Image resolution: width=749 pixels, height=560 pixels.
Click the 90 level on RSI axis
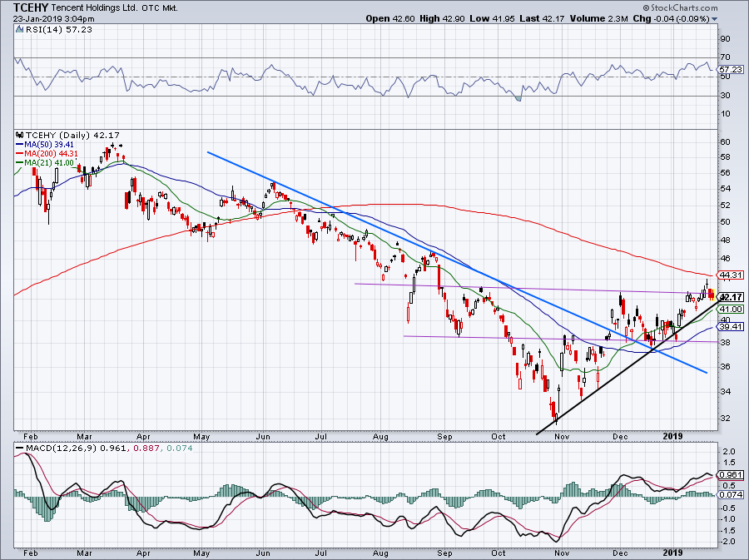[725, 39]
